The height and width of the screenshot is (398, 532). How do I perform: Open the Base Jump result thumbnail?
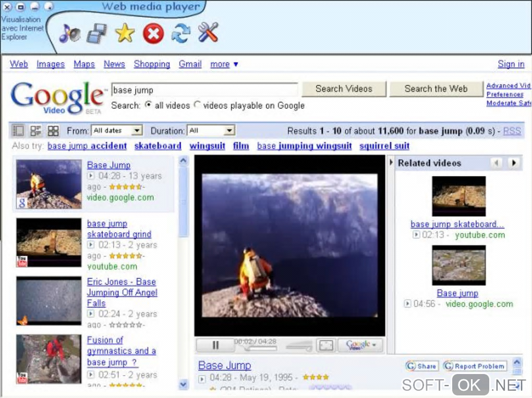[49, 184]
